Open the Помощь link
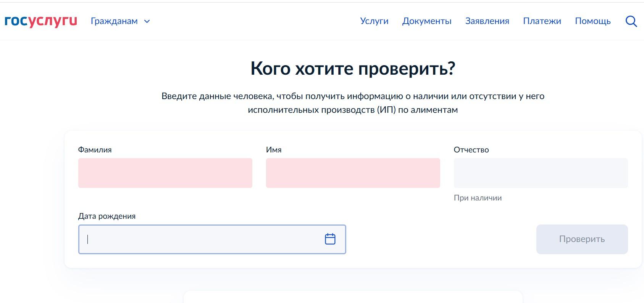Image resolution: width=644 pixels, height=303 pixels. [x=593, y=21]
